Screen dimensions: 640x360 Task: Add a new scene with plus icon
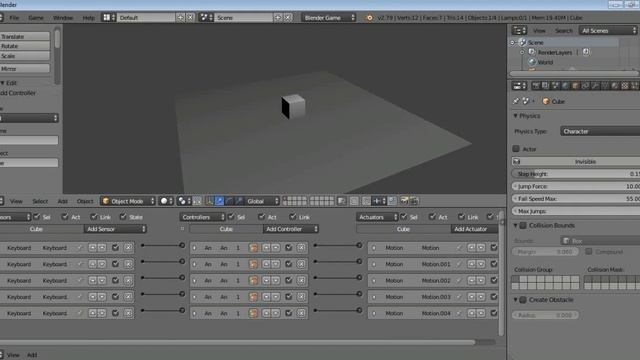click(278, 18)
